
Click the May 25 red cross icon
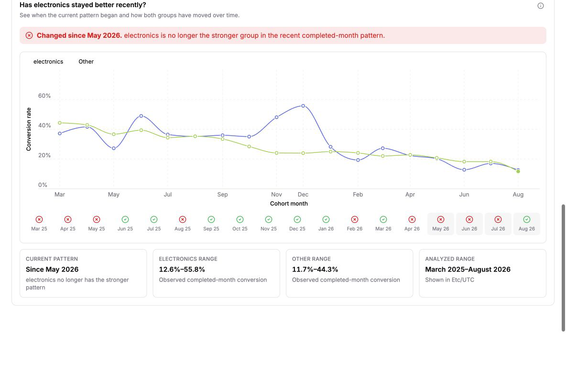click(x=97, y=219)
